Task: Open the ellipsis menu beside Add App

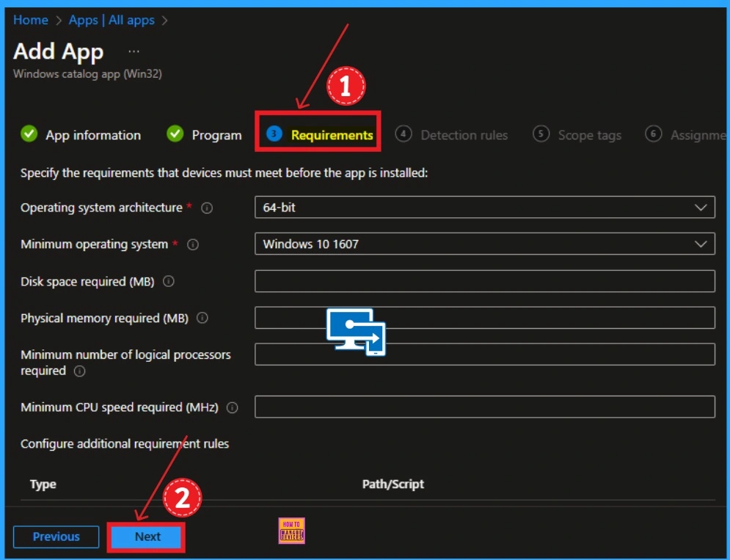Action: coord(134,51)
